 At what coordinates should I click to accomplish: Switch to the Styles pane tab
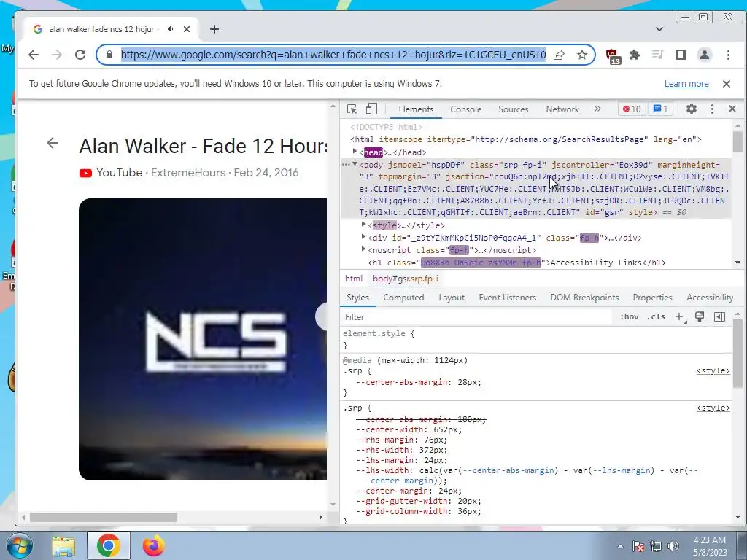point(357,297)
